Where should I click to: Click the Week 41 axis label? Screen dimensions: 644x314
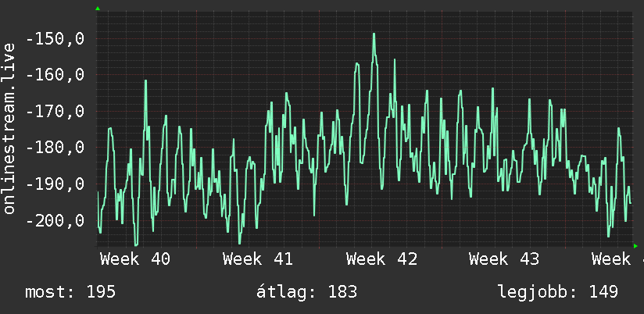pyautogui.click(x=258, y=259)
